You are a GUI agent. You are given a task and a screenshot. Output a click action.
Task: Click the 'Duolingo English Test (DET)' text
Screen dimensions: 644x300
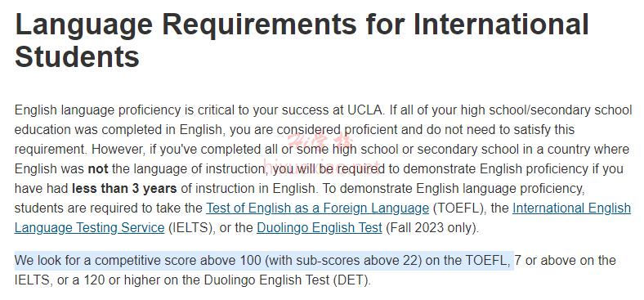(x=287, y=280)
